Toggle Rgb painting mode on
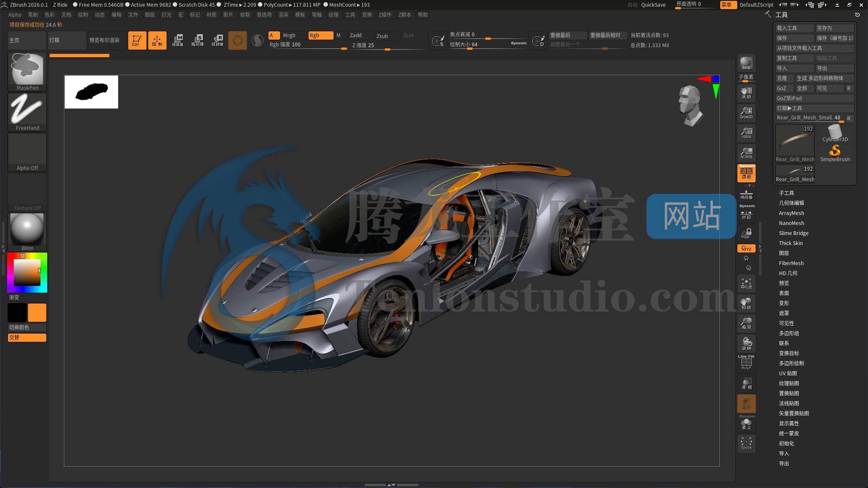The width and height of the screenshot is (868, 488). coord(321,35)
